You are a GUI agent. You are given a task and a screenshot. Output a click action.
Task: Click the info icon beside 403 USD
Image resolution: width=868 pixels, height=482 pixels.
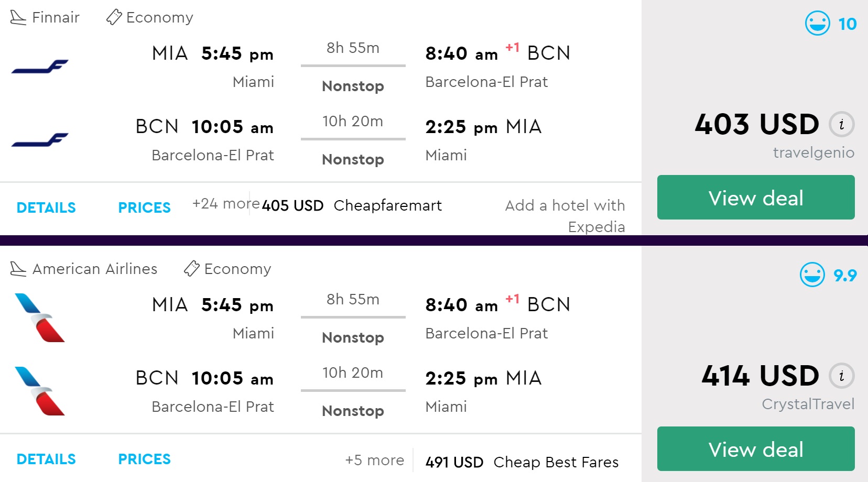point(841,125)
